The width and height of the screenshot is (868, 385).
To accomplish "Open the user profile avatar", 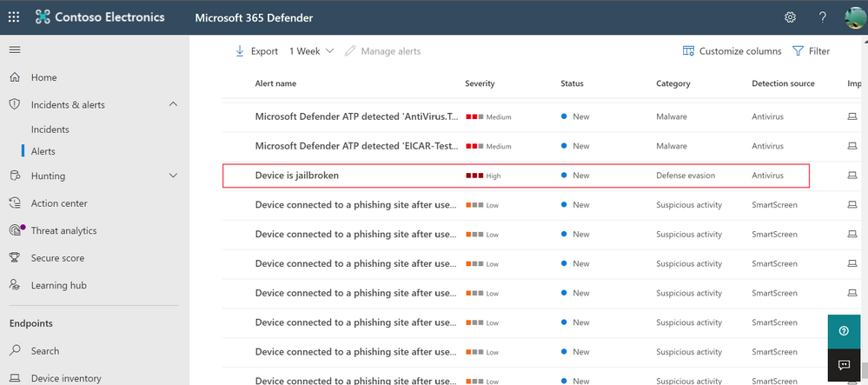I will [x=854, y=17].
